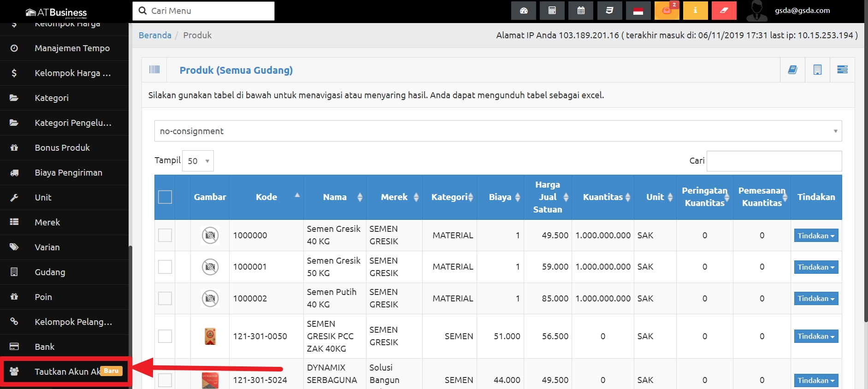Viewport: 868px width, 389px height.
Task: Focus the Cari table search field
Action: [x=774, y=161]
